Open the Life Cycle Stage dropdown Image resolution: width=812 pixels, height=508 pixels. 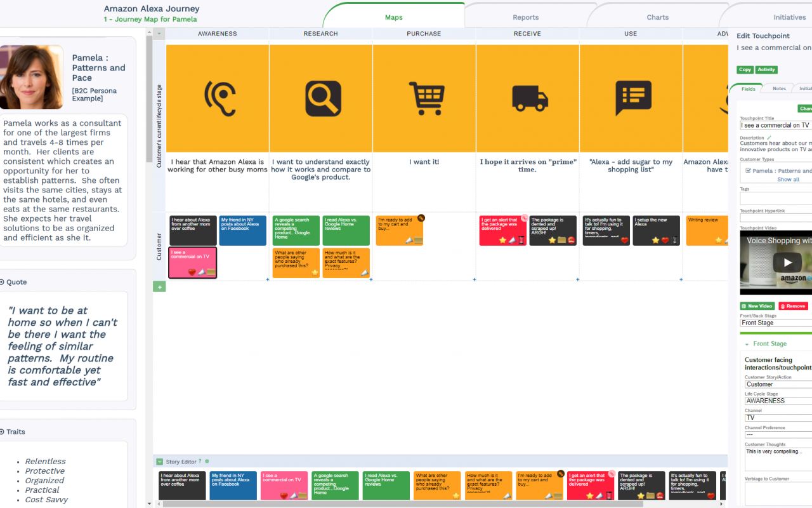pyautogui.click(x=778, y=401)
